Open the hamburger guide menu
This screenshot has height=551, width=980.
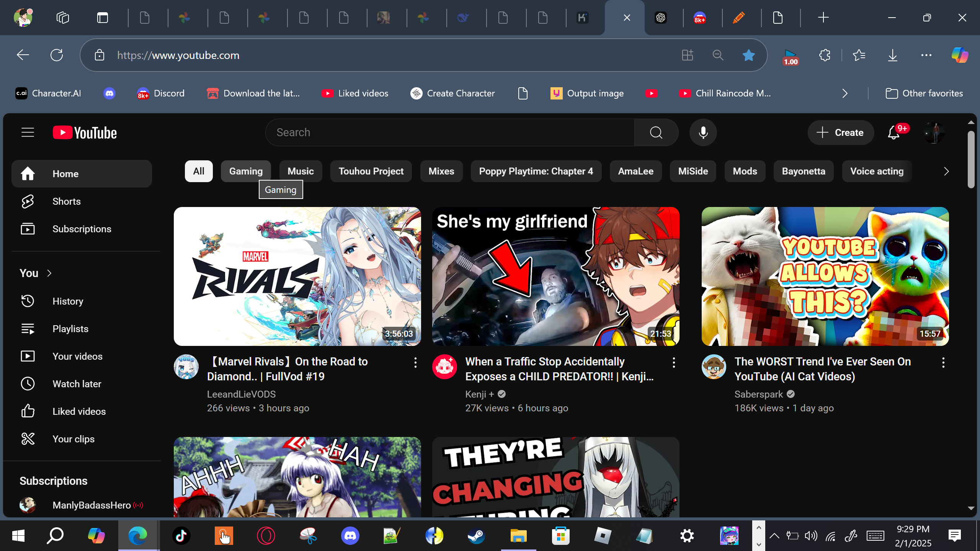[28, 133]
